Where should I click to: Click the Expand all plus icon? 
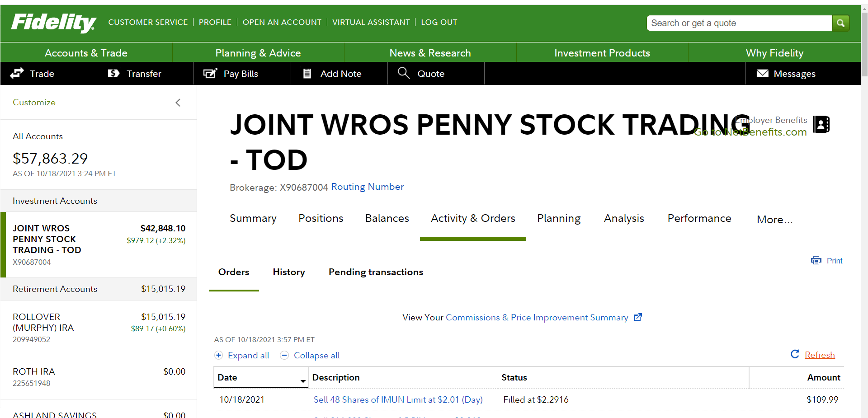pos(219,355)
